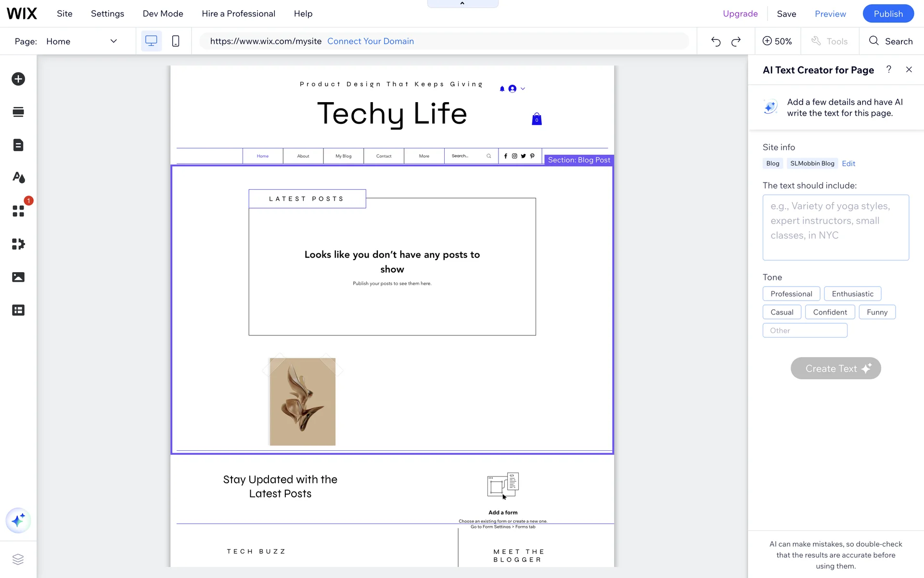Select the Funny tone option
The height and width of the screenshot is (578, 924).
coord(876,312)
